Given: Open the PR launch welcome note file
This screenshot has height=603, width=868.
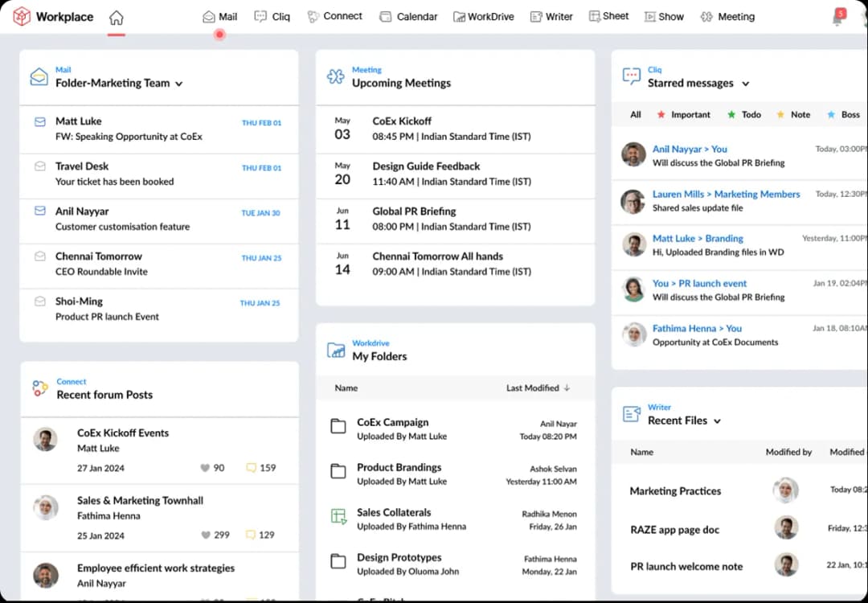Looking at the screenshot, I should pos(686,567).
